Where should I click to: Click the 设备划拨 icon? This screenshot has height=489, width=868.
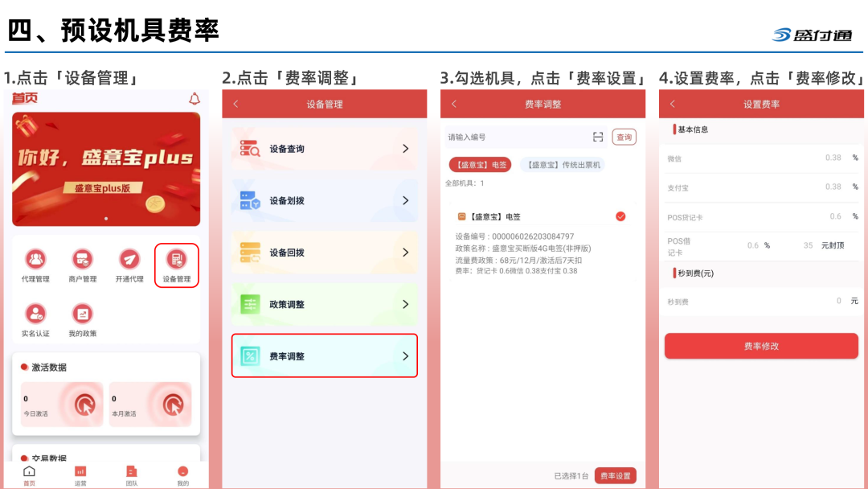click(250, 200)
